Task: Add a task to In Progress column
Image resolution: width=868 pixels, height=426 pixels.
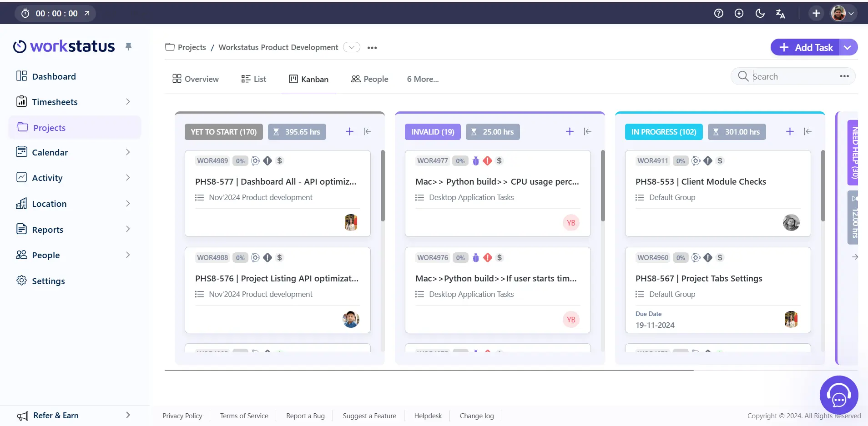Action: click(790, 131)
